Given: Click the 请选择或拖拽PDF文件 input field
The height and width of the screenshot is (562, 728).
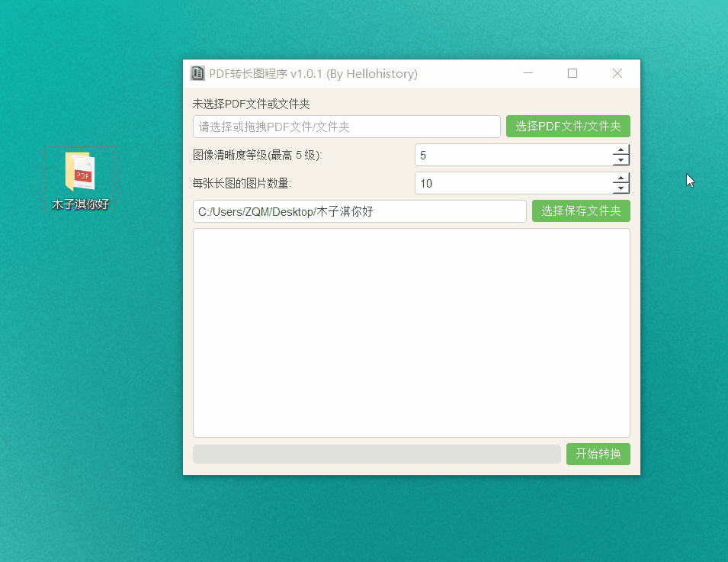Looking at the screenshot, I should (346, 126).
